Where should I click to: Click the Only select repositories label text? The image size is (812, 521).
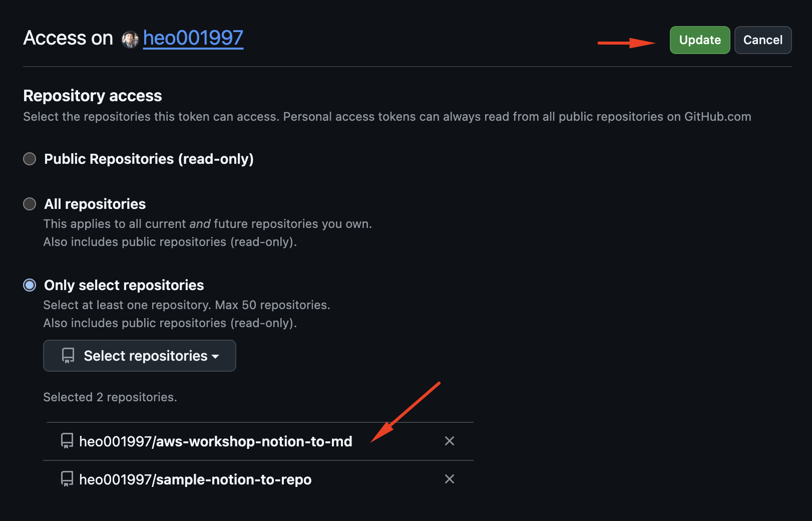click(124, 285)
